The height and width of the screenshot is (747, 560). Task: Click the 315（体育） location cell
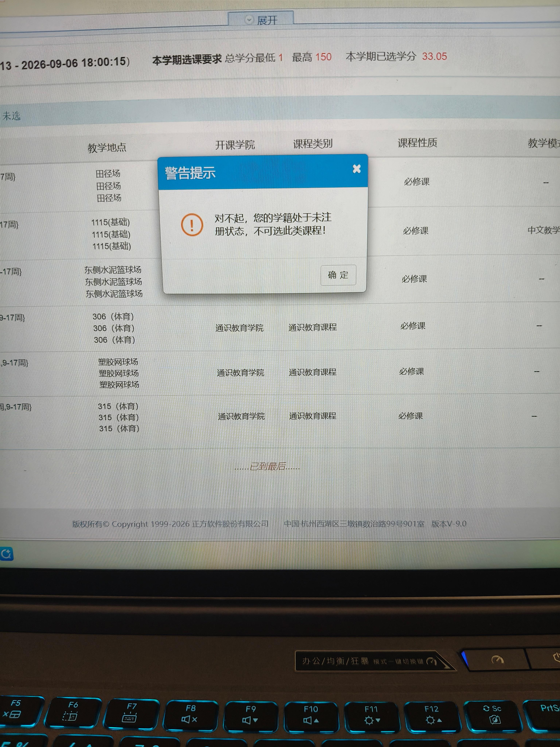point(119,417)
